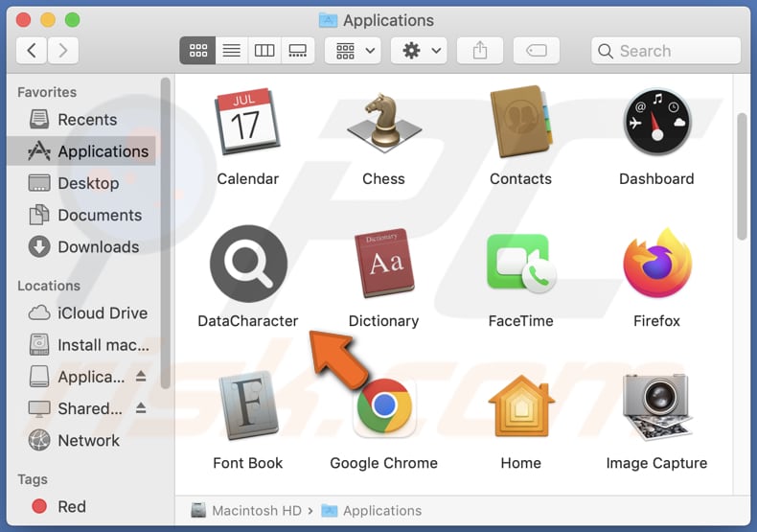Click the sidebar scrollbar

click(x=166, y=233)
